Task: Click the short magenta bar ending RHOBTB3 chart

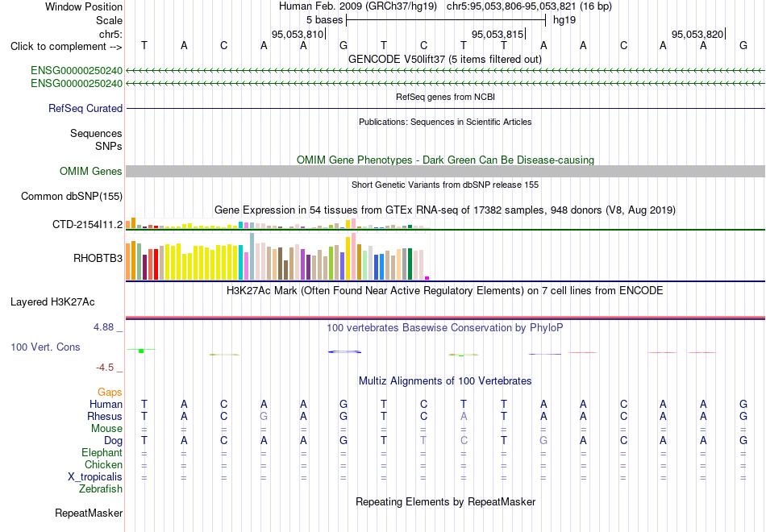Action: [x=427, y=278]
